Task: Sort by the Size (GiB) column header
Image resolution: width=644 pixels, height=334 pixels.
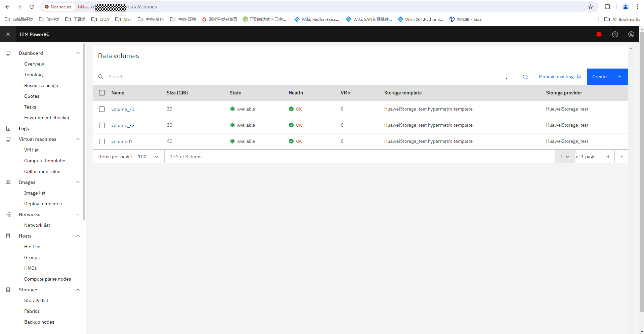Action: [177, 93]
